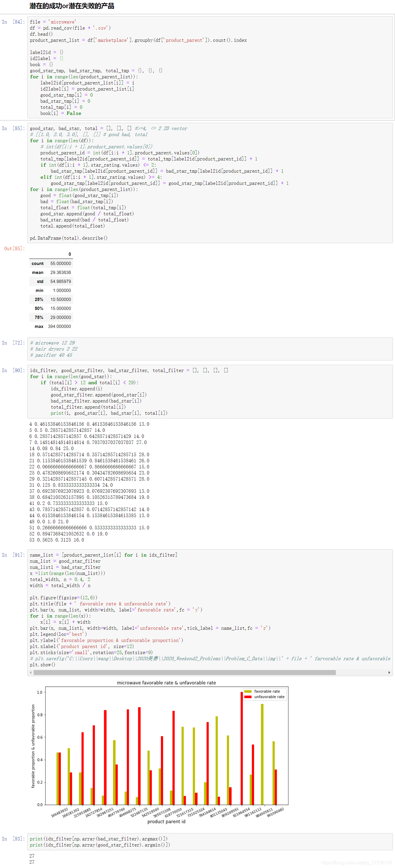Image resolution: width=395 pixels, height=868 pixels.
Task: Click inside the code cell defining idx_filter
Action: [210, 391]
